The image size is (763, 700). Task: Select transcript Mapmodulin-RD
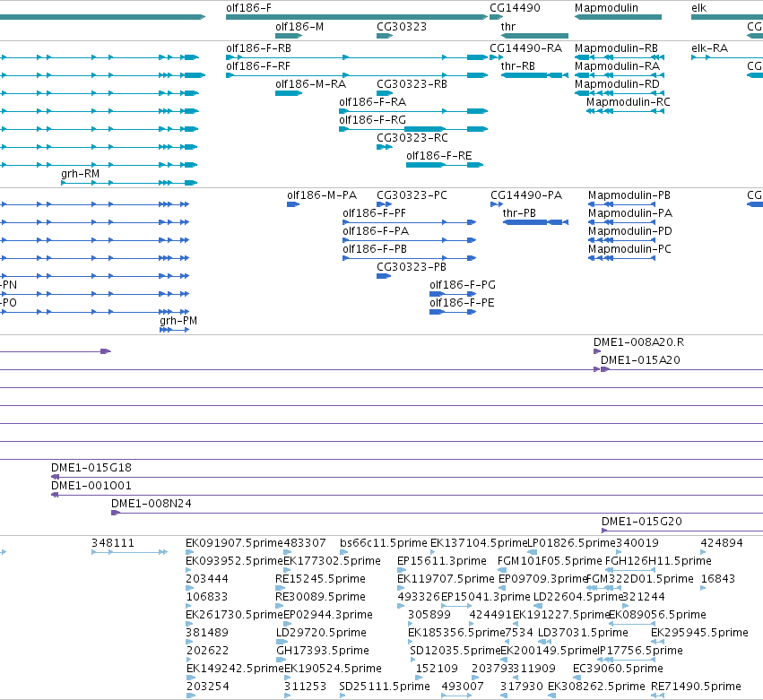coord(620,93)
